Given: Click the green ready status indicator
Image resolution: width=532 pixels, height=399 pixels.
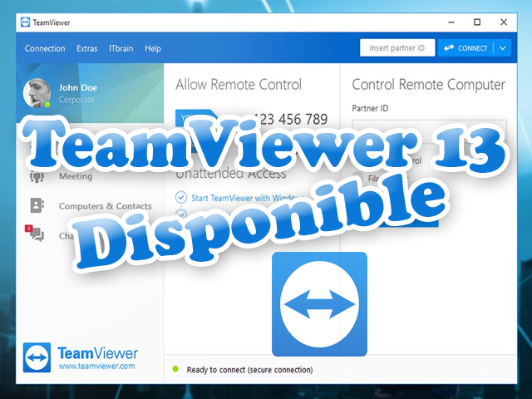Looking at the screenshot, I should [x=175, y=369].
